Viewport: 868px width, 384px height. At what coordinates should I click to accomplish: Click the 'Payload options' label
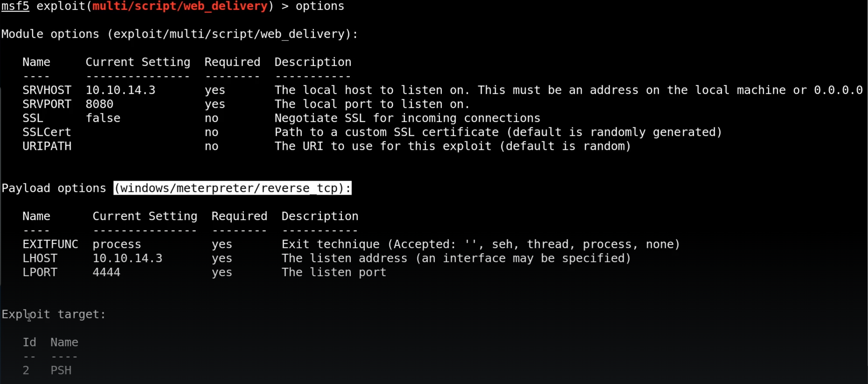(x=54, y=188)
